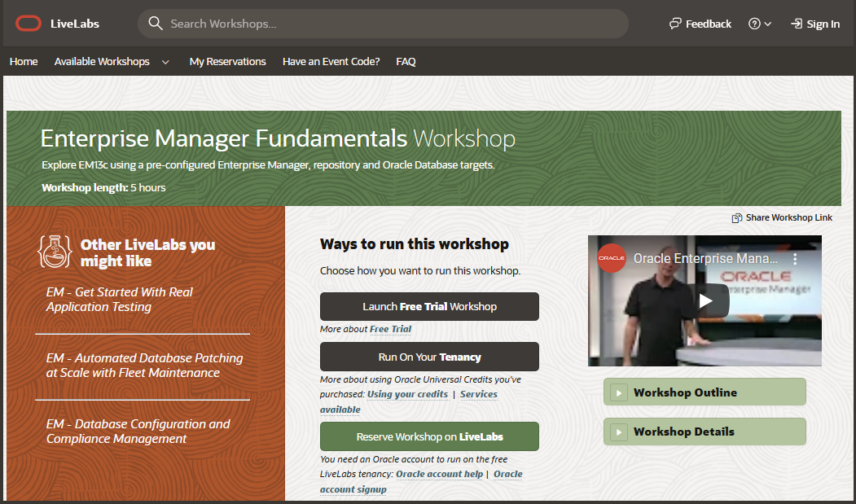Expand the Workshop Outline section
This screenshot has width=856, height=504.
point(705,392)
